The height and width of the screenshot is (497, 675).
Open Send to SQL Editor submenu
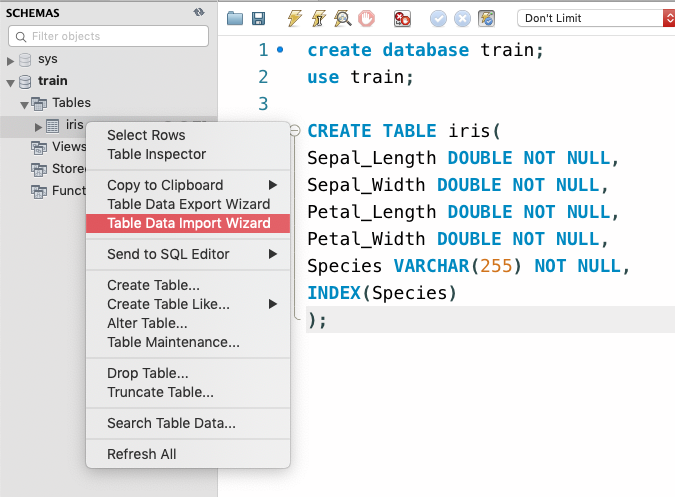coord(188,254)
